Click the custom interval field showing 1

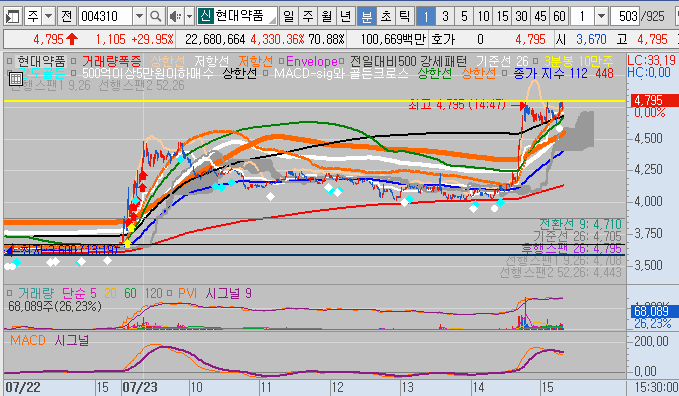pyautogui.click(x=583, y=16)
